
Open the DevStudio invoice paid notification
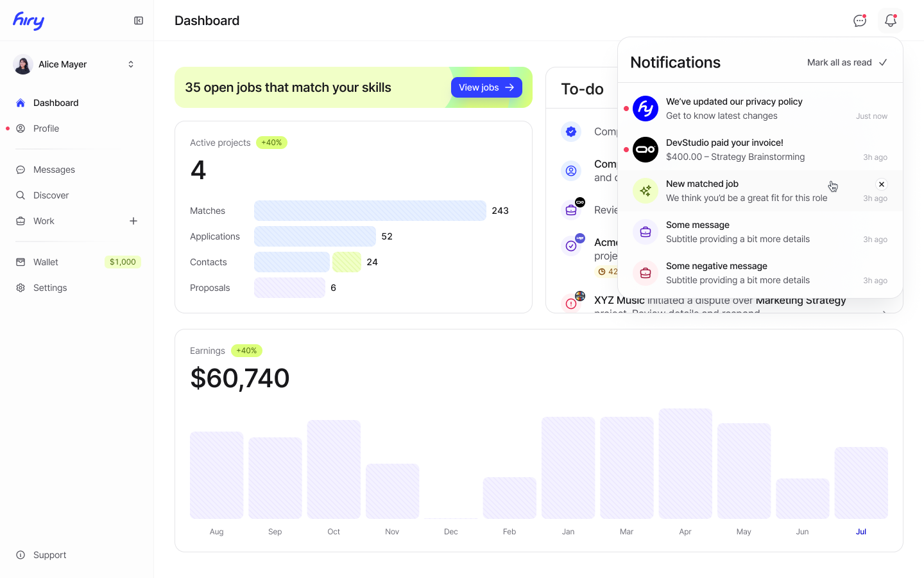pos(760,150)
